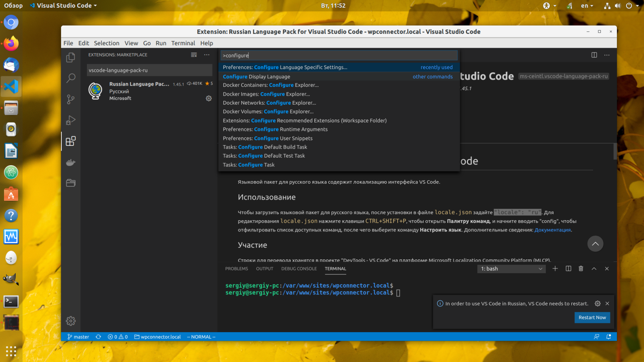644x362 pixels.
Task: Click the Restart Now button
Action: 592,318
